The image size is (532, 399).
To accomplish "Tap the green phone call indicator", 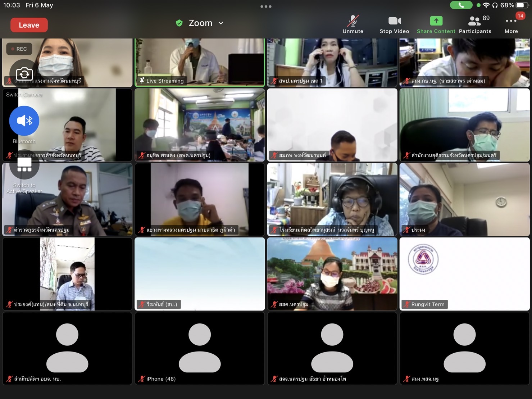I will (x=461, y=5).
